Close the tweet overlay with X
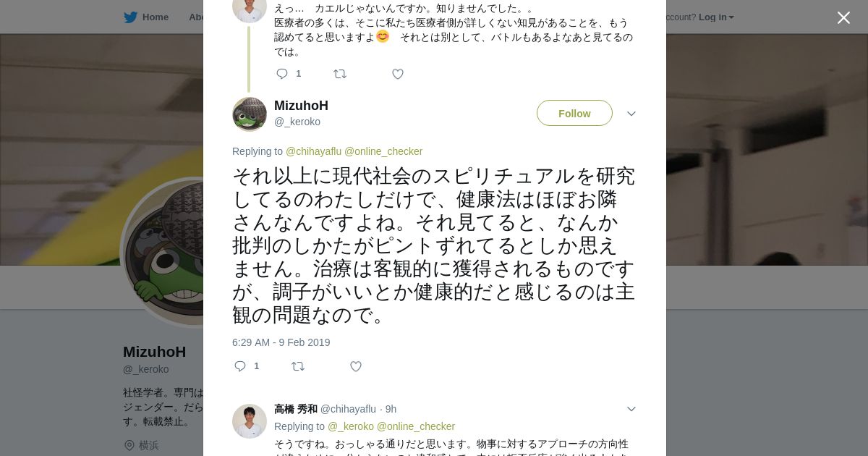The image size is (868, 456). [x=843, y=17]
